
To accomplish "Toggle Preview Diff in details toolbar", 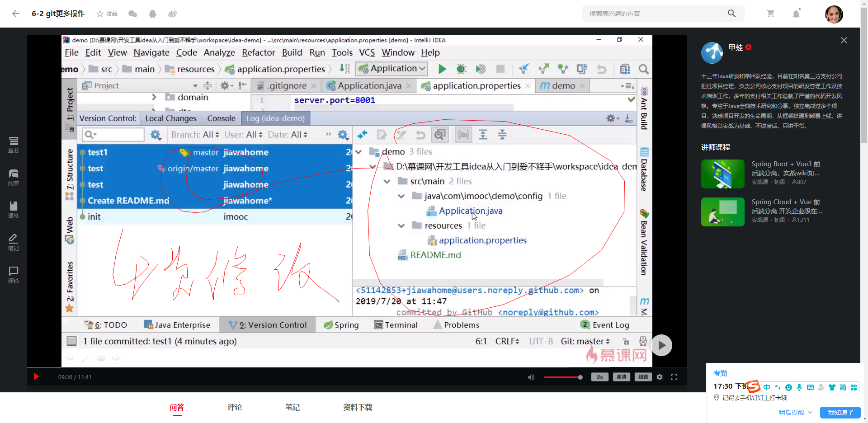I will [x=440, y=135].
